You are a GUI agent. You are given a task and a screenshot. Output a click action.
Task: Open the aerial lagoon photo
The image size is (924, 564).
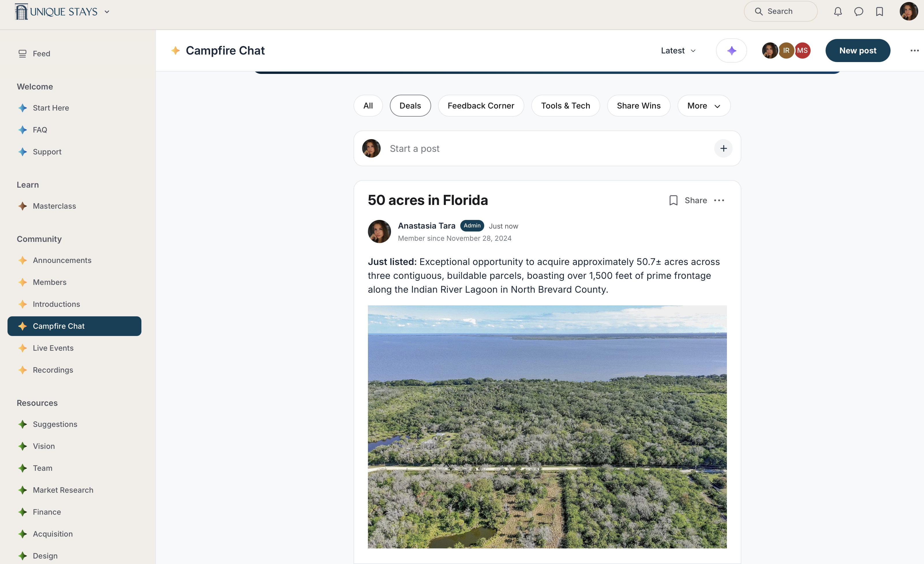coord(547,426)
